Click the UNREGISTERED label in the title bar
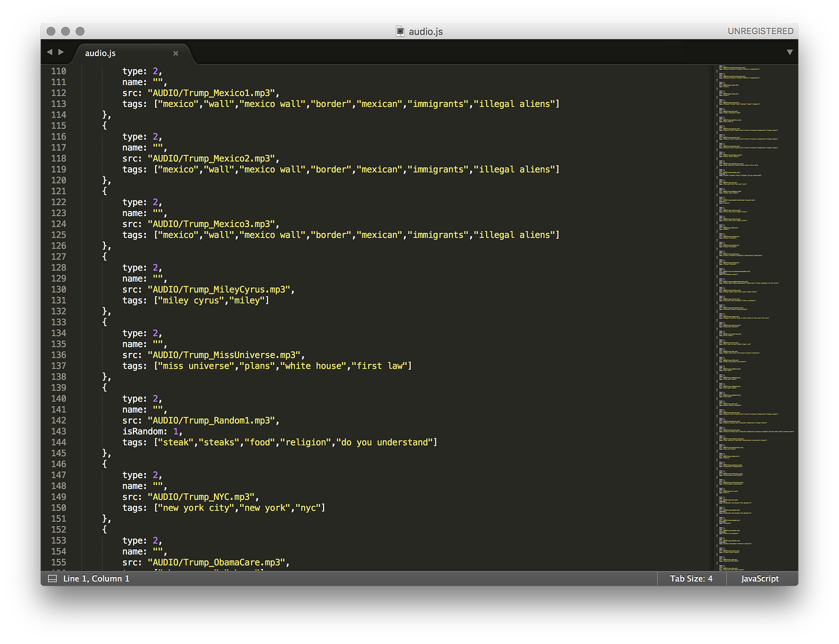The image size is (839, 644). pos(760,31)
